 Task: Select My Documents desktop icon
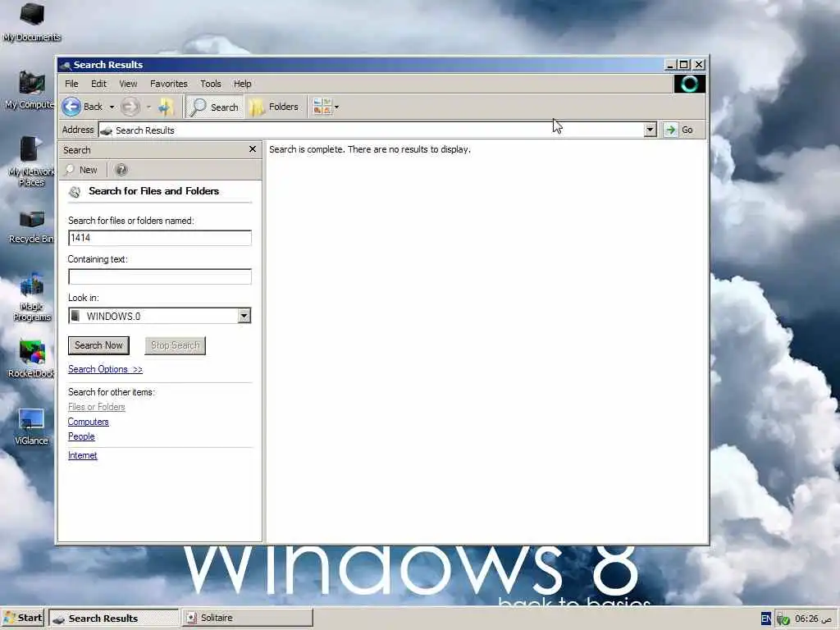[x=32, y=21]
